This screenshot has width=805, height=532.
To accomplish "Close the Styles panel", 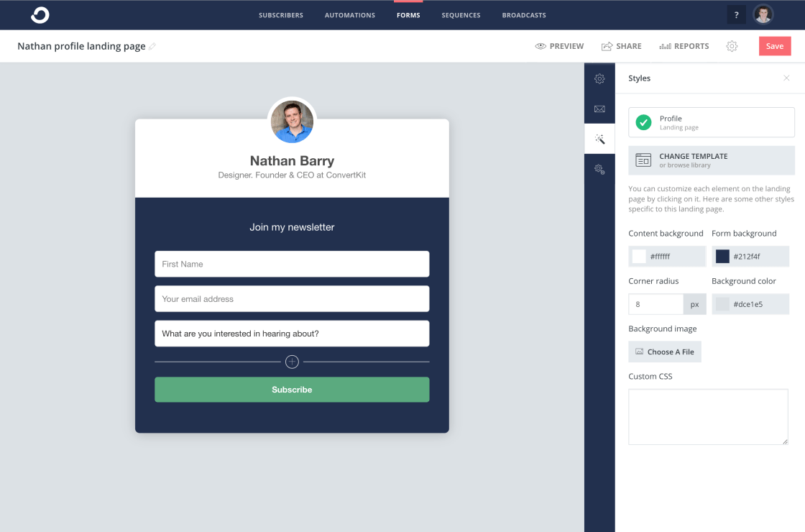I will [786, 78].
